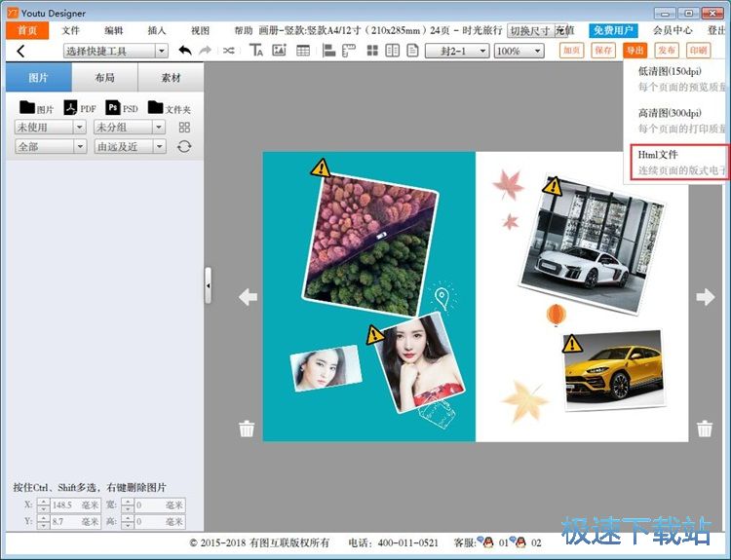The height and width of the screenshot is (560, 731).
Task: Open the 未分组 group dropdown
Action: pos(130,128)
